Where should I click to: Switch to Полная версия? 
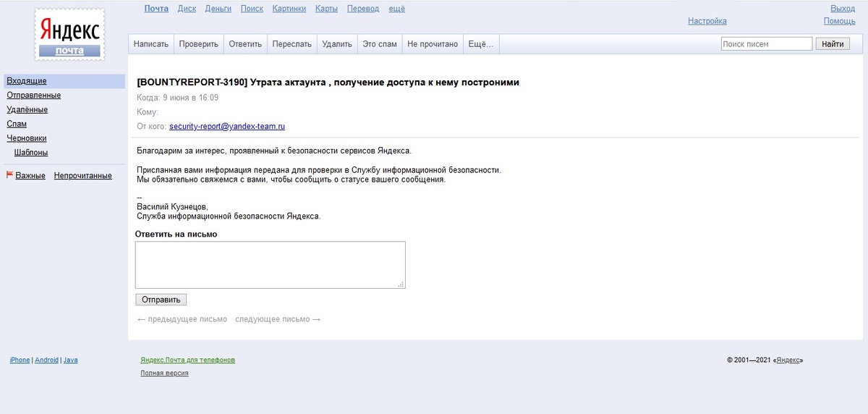tap(164, 373)
